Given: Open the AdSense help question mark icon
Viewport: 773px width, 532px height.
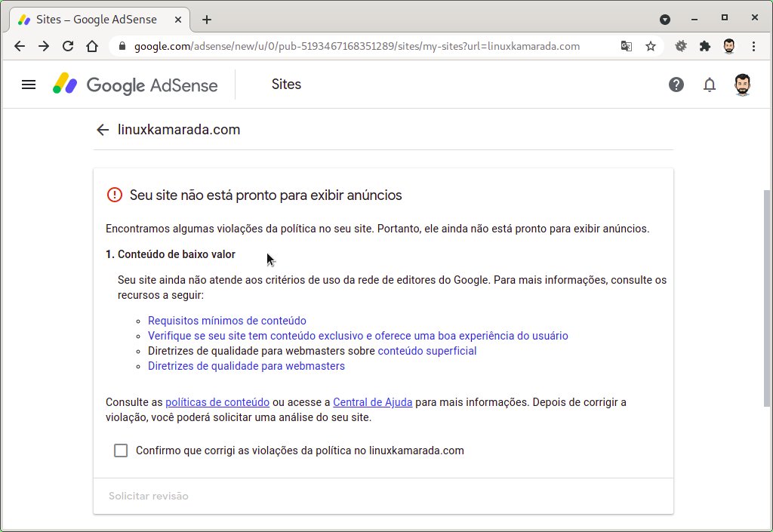Looking at the screenshot, I should [x=676, y=85].
